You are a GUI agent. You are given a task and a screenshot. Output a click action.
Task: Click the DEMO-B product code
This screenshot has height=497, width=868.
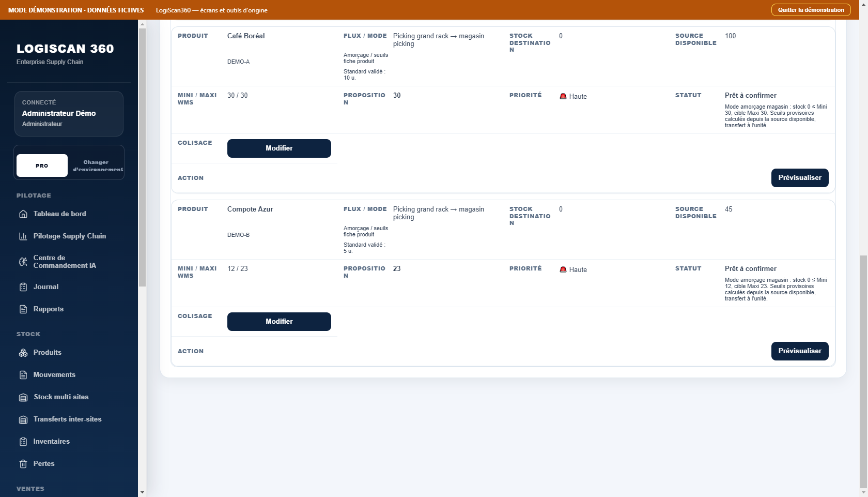(238, 235)
